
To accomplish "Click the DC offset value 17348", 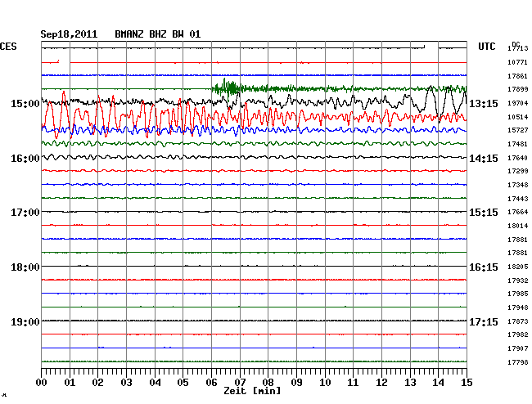I will pos(518,186).
